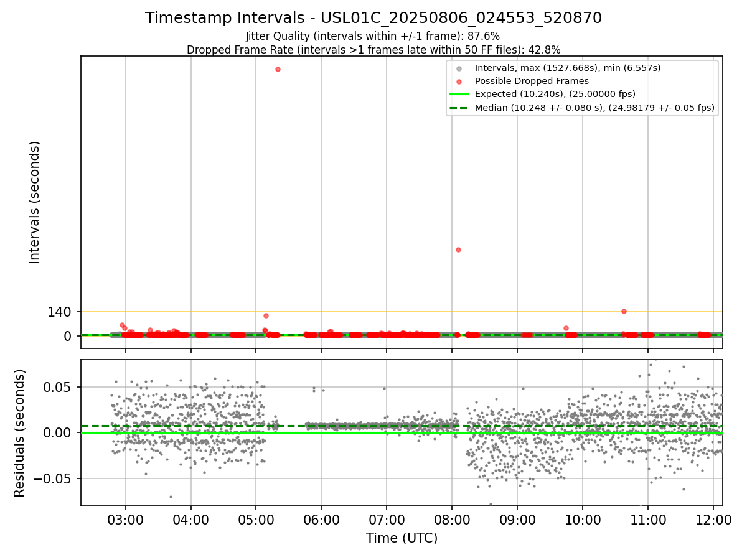Click the 'Jitter Quality' 87.6% subtitle line
The height and width of the screenshot is (560, 747).
(373, 37)
